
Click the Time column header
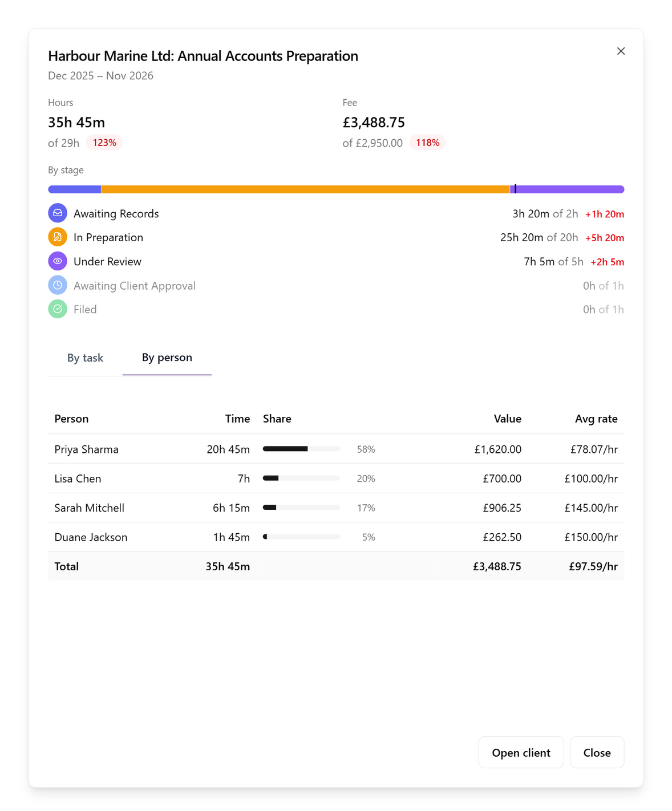(x=237, y=419)
